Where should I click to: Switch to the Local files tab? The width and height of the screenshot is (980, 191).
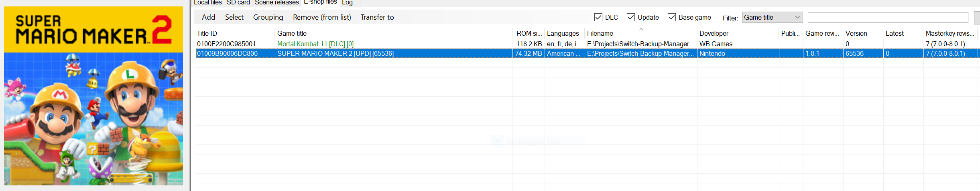pos(207,3)
